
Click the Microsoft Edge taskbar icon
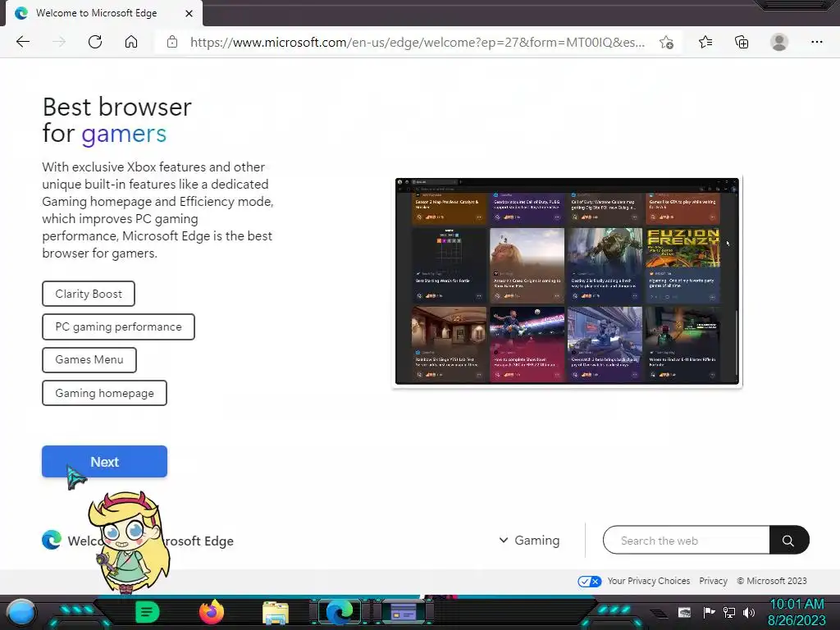pyautogui.click(x=340, y=612)
